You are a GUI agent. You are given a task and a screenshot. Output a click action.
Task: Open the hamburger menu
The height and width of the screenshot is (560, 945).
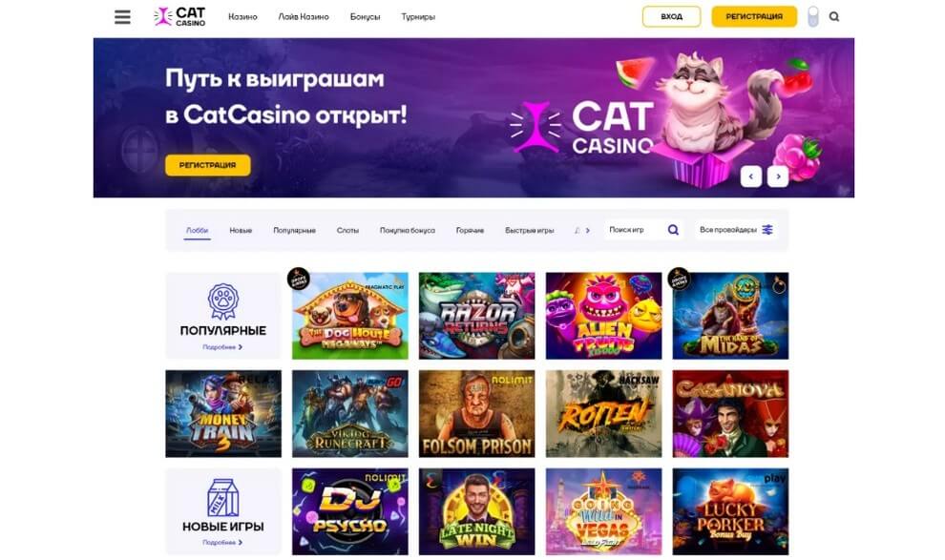click(x=122, y=17)
